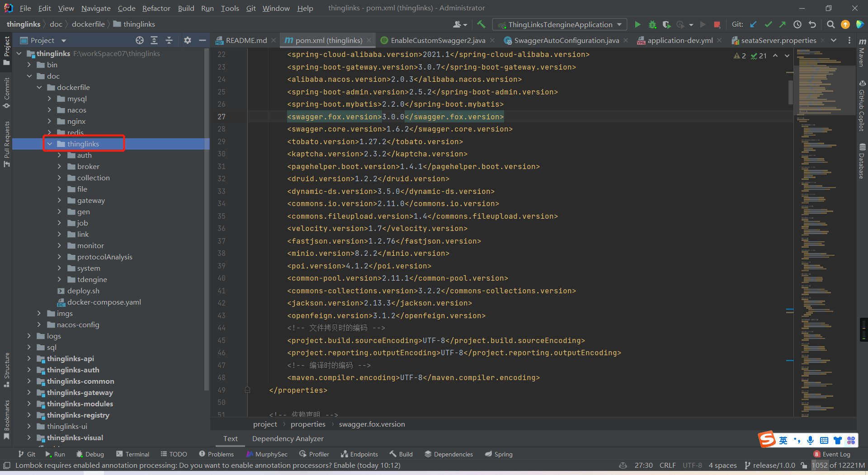
Task: Click the memory usage indicator 1052 of 12221M
Action: 838,466
